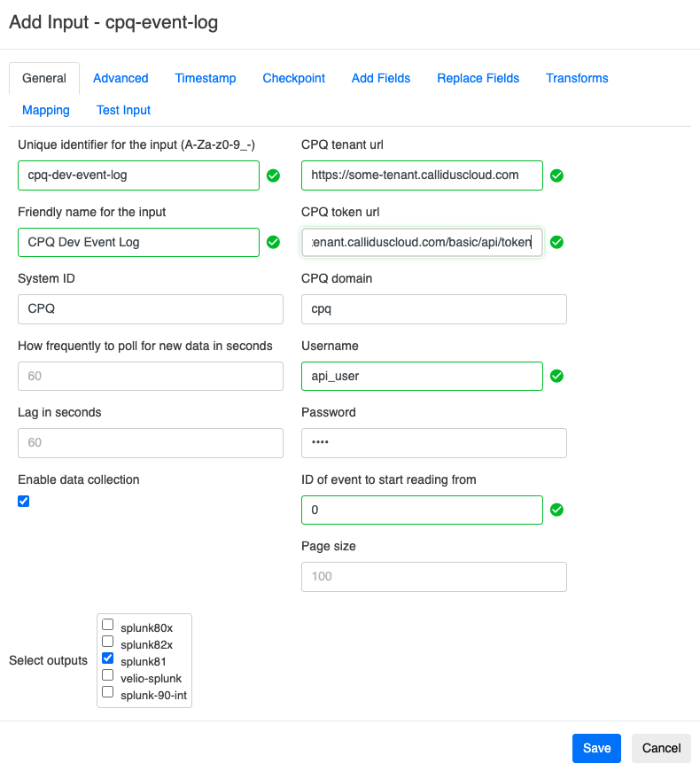Click the Password input field
The height and width of the screenshot is (771, 700).
[x=433, y=443]
